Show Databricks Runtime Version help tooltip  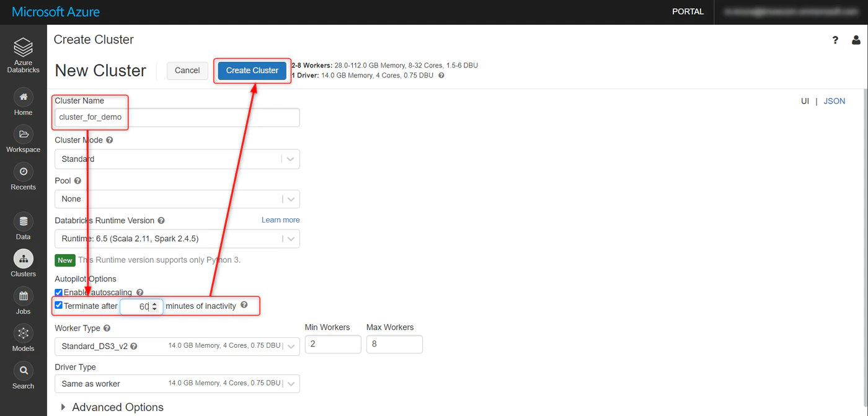pyautogui.click(x=161, y=221)
